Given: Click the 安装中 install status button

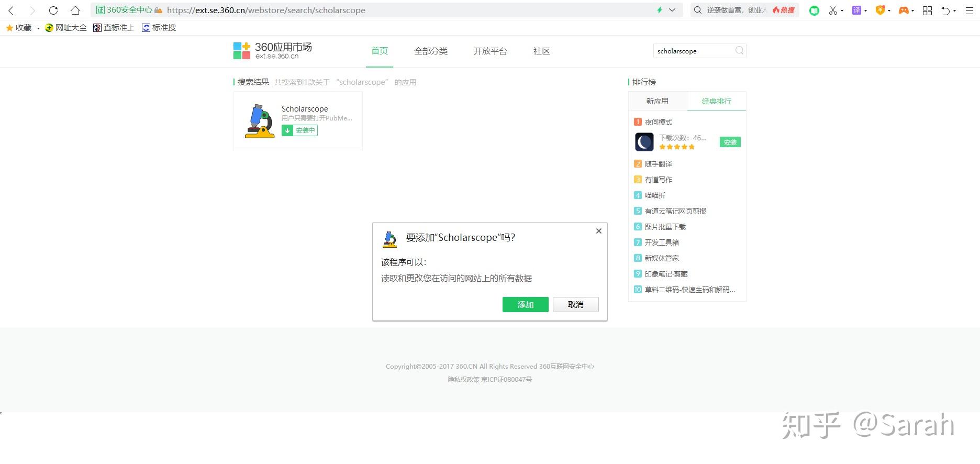Looking at the screenshot, I should coord(299,130).
